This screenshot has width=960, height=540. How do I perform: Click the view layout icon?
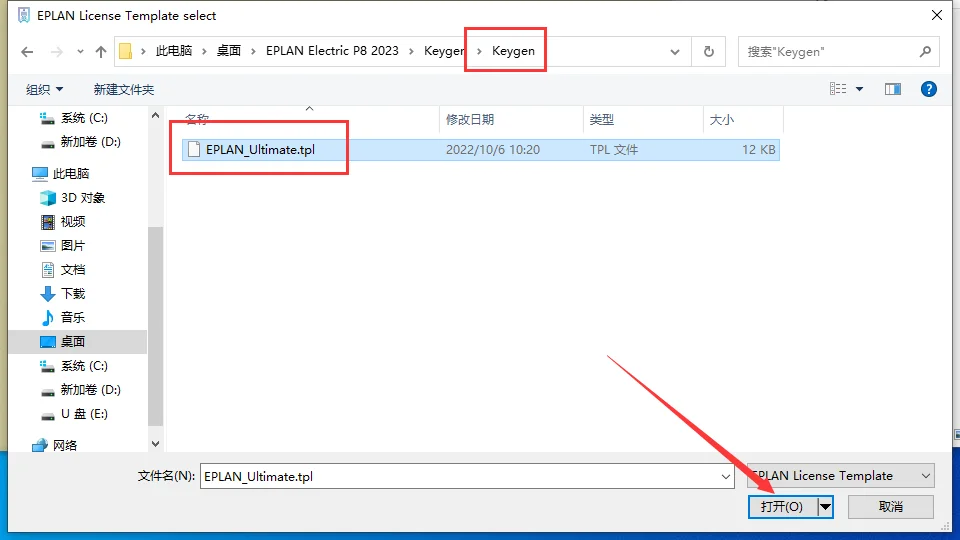point(838,89)
